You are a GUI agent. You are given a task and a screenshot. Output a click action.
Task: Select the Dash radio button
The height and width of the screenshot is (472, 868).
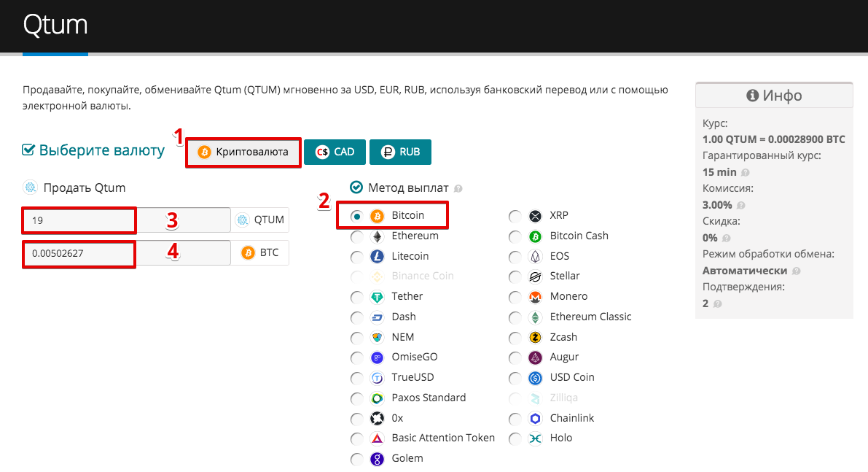356,317
